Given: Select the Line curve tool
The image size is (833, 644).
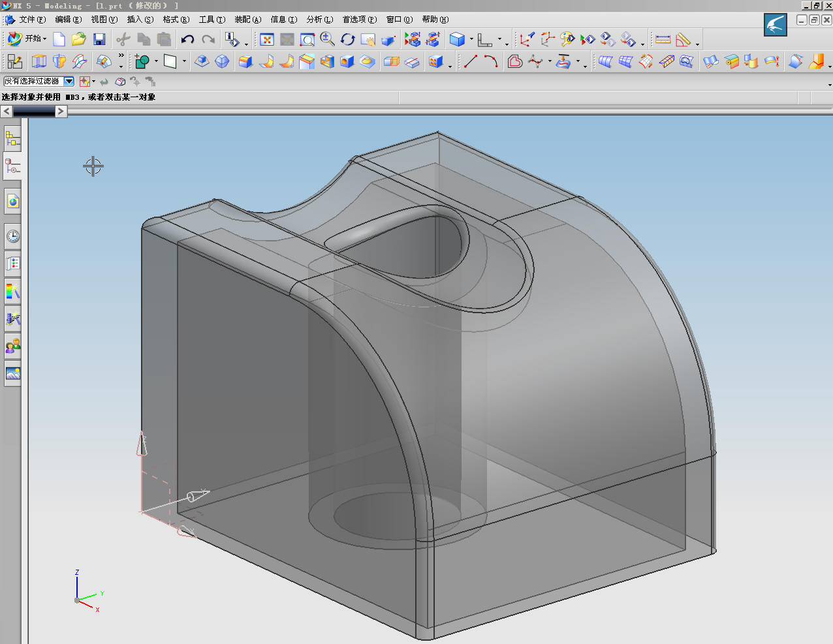Looking at the screenshot, I should pos(471,61).
